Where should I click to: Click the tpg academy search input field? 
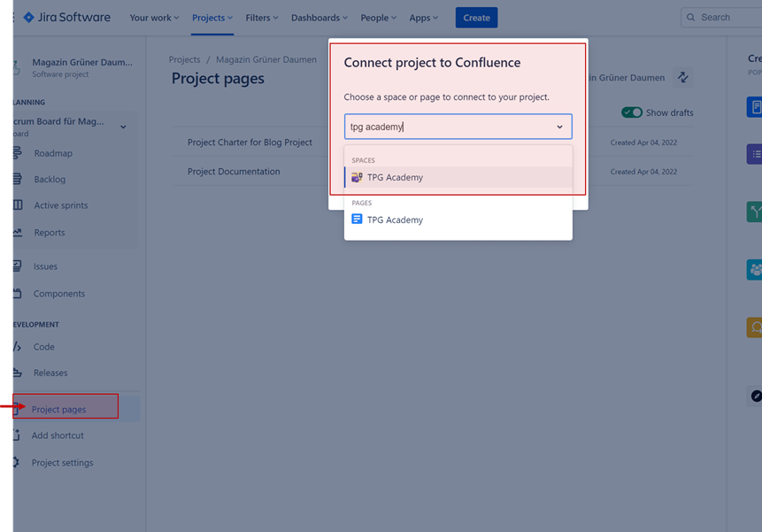click(447, 127)
